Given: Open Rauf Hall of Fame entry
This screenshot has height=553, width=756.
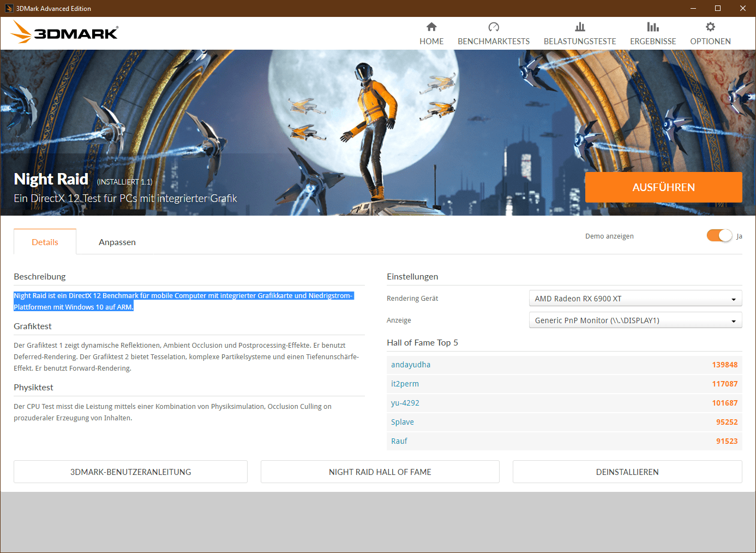Looking at the screenshot, I should tap(399, 441).
